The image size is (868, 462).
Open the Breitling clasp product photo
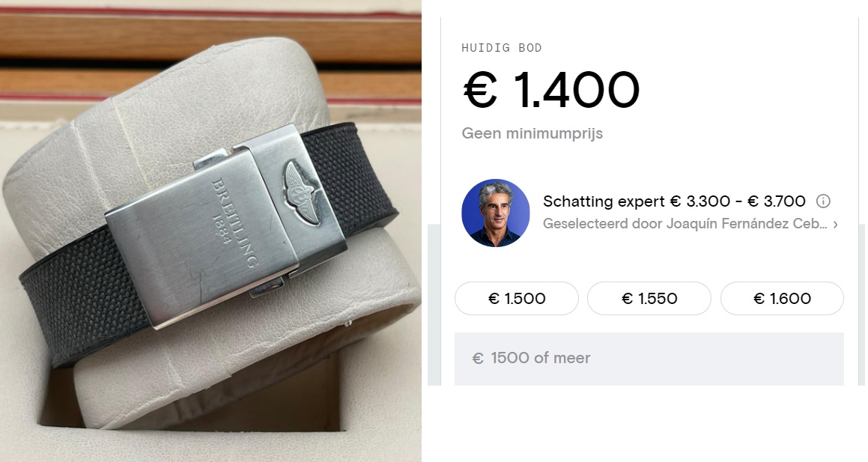pyautogui.click(x=210, y=231)
